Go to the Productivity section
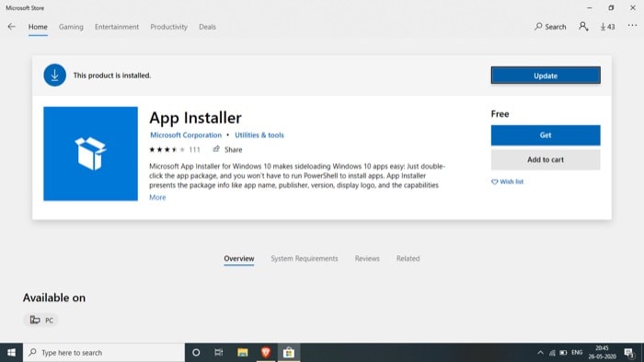Screen dimensions: 644x362 pos(168,27)
